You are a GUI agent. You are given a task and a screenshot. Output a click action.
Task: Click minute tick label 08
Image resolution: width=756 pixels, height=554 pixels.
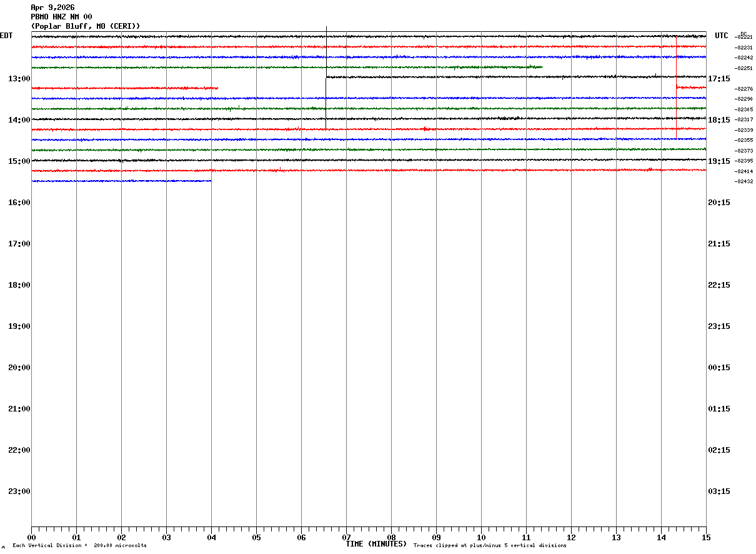[391, 538]
